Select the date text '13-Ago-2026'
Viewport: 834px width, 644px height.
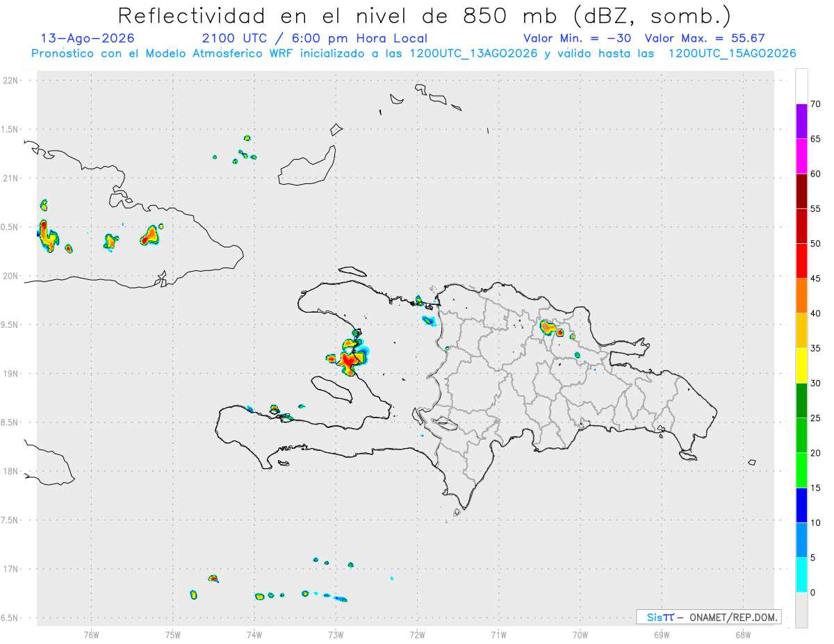pyautogui.click(x=88, y=38)
